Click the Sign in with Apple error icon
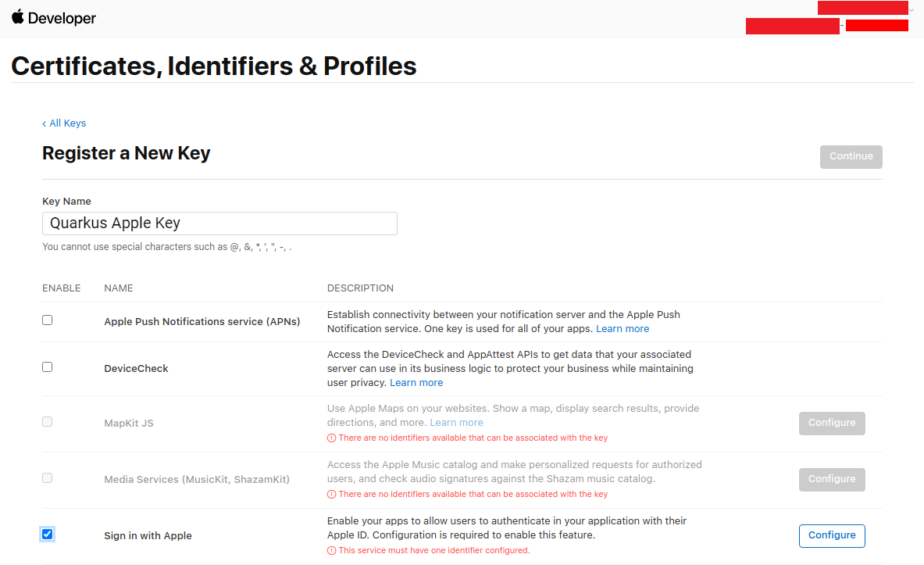Screen dimensions: 924x565 point(332,551)
